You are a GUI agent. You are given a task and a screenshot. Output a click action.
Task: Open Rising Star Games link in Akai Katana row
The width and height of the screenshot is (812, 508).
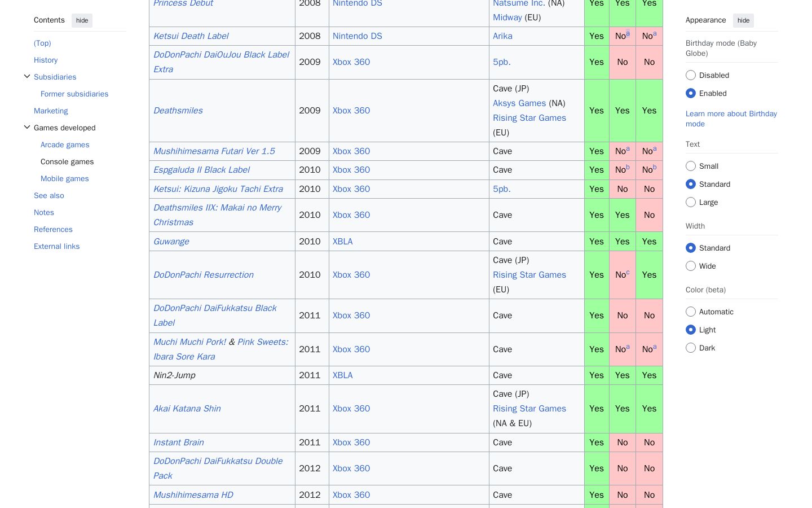pos(529,409)
